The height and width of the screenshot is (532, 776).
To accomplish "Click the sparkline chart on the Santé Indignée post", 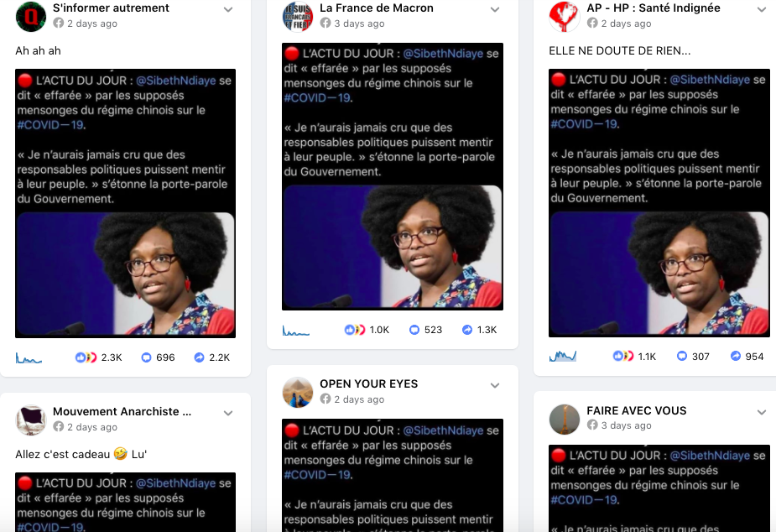I will 563,356.
